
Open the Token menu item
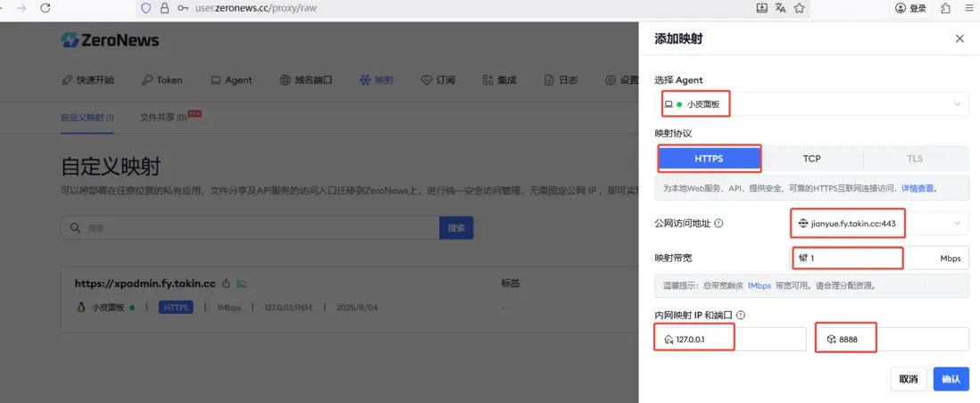point(162,80)
